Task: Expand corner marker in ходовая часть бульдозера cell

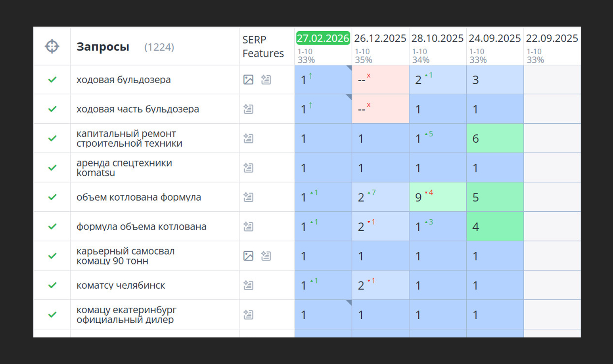Action: click(349, 97)
